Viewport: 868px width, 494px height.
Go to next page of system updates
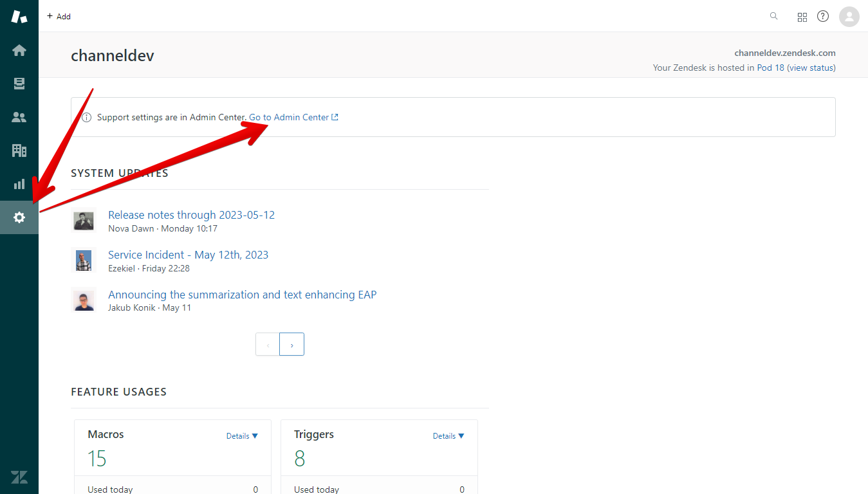(x=292, y=345)
